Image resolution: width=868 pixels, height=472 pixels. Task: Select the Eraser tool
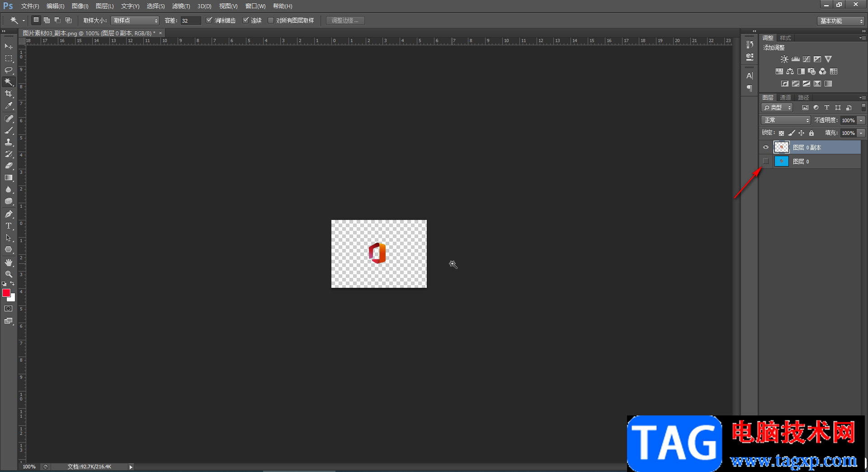point(9,166)
